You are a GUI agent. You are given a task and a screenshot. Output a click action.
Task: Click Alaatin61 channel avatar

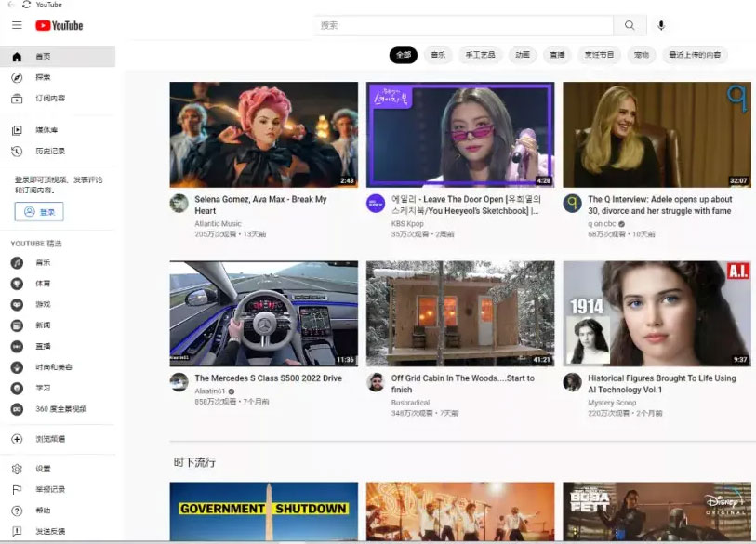click(179, 382)
